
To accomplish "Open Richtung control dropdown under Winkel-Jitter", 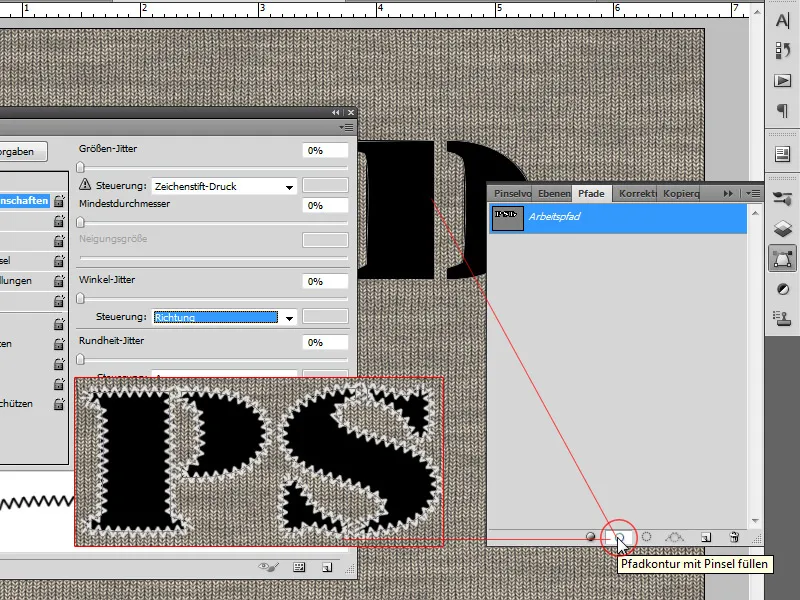I will coord(224,317).
